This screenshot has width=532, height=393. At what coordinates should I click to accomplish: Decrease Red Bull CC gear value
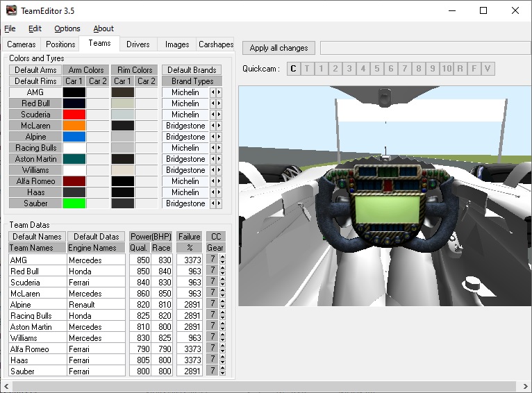tap(222, 274)
